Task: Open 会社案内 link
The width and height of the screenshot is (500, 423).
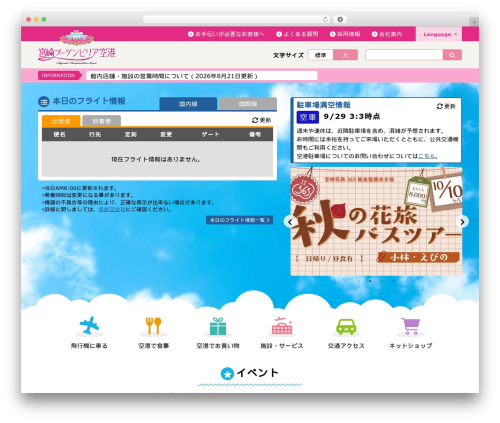Action: [387, 34]
